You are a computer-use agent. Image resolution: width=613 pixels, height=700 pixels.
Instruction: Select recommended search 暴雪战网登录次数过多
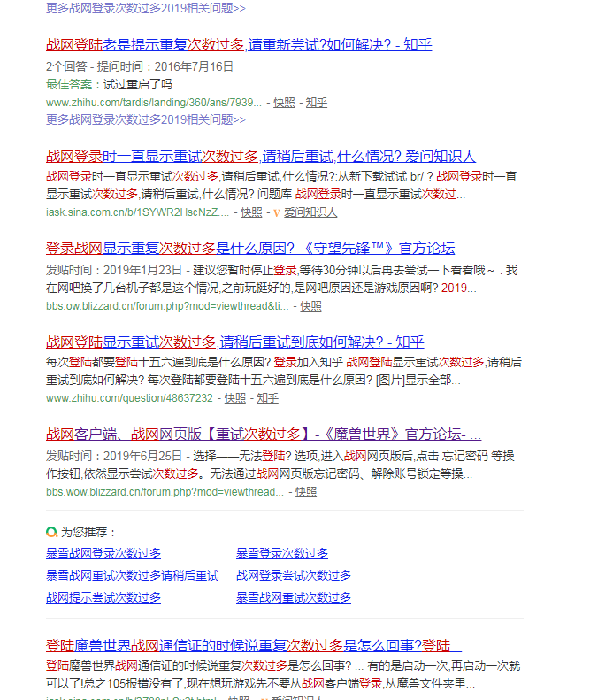pos(103,554)
